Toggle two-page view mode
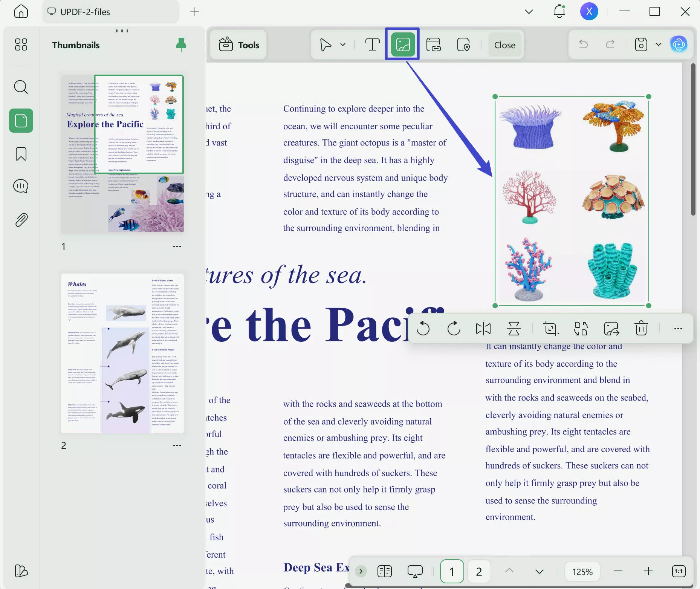This screenshot has width=700, height=589. (x=384, y=571)
